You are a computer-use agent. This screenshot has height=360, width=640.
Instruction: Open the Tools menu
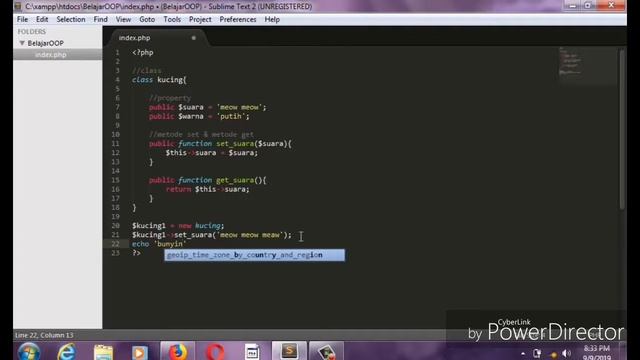[172, 19]
